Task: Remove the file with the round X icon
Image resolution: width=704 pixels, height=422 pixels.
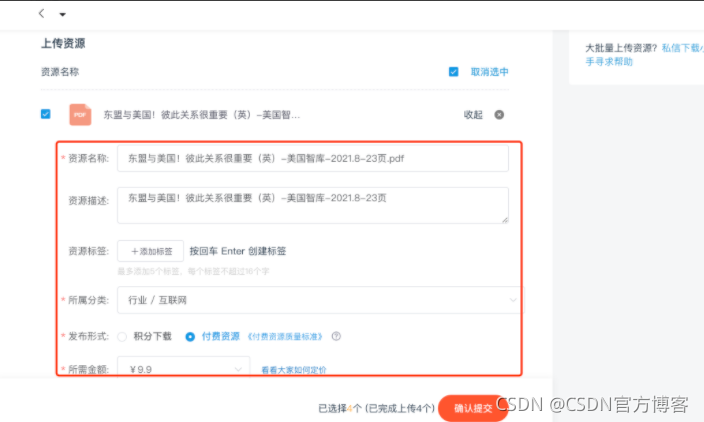Action: (x=499, y=115)
